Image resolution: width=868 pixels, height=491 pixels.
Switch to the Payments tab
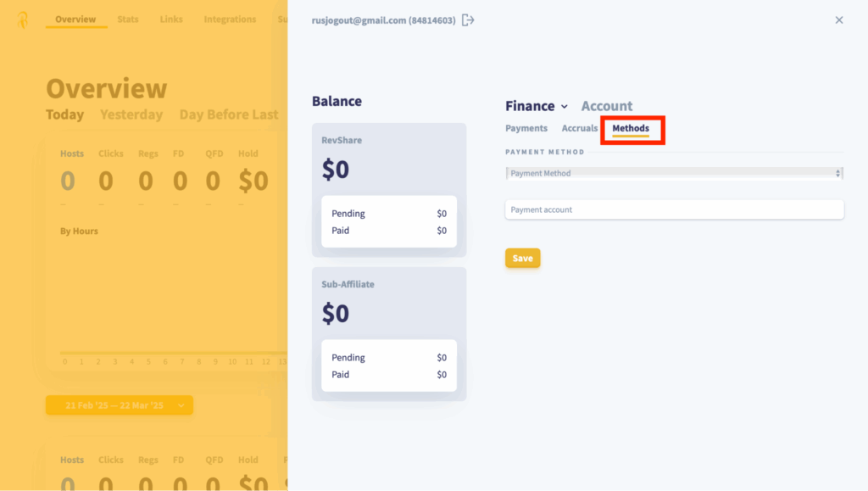tap(526, 128)
